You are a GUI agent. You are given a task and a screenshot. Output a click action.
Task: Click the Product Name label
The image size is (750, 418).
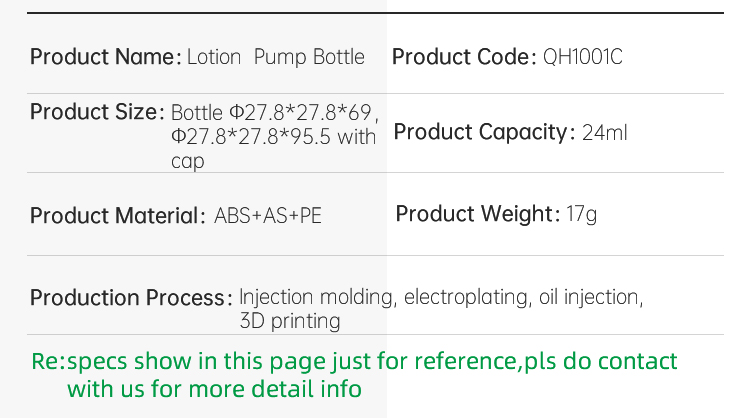(x=105, y=57)
